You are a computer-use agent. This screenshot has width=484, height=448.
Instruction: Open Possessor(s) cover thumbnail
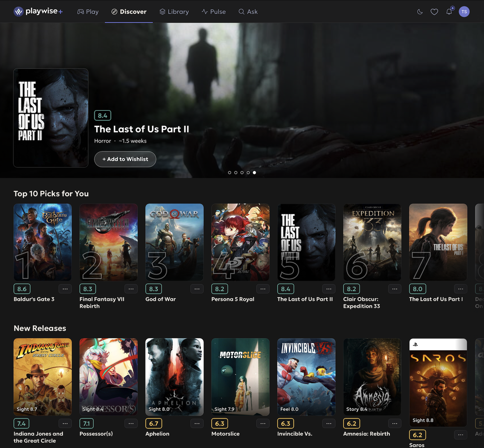109,377
